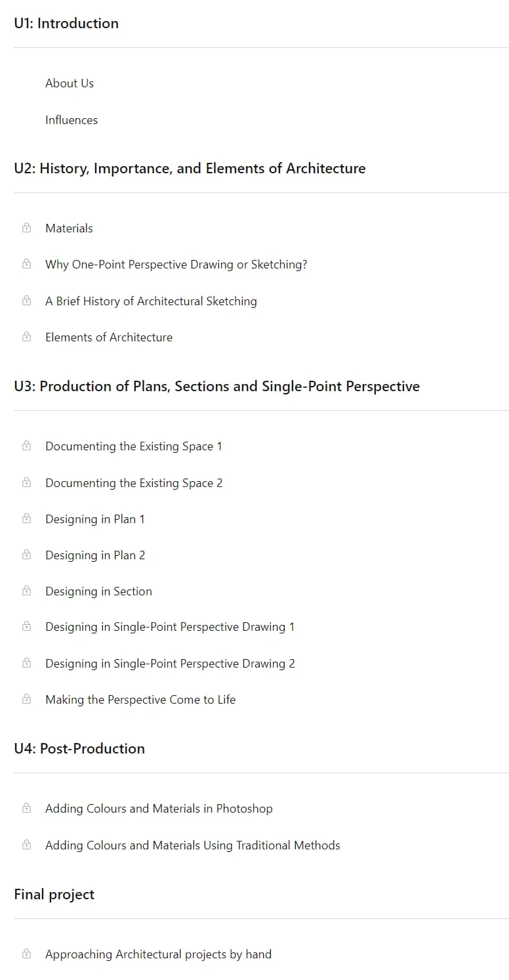Click lock icon beside Materials lesson
The height and width of the screenshot is (980, 509).
26,228
